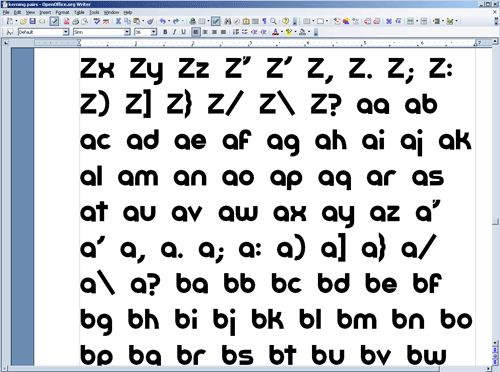Viewport: 500px width, 372px height.
Task: Print the file using the printer icon
Action: pos(76,21)
